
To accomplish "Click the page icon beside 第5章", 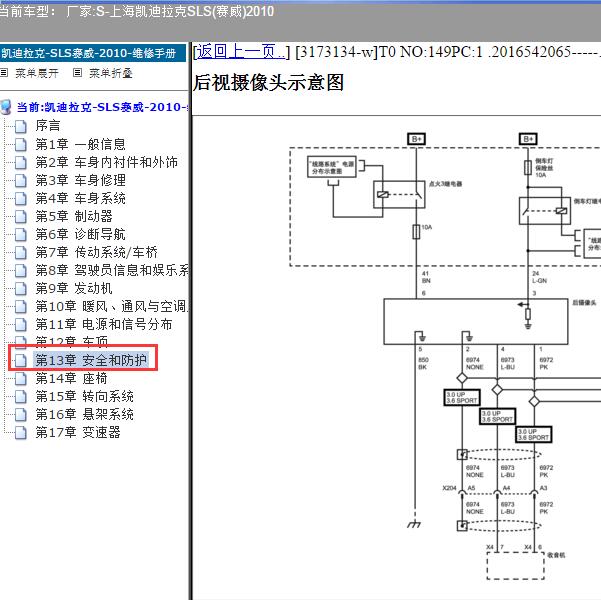I will [21, 217].
